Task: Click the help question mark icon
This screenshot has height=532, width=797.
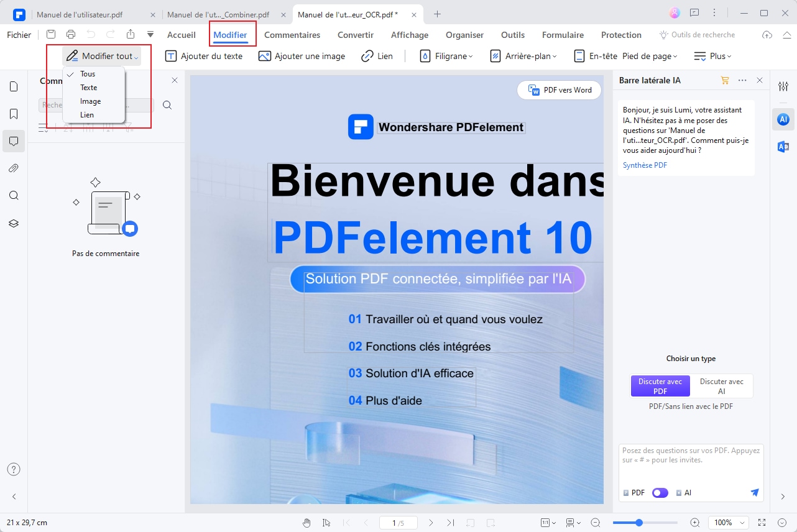Action: point(14,469)
